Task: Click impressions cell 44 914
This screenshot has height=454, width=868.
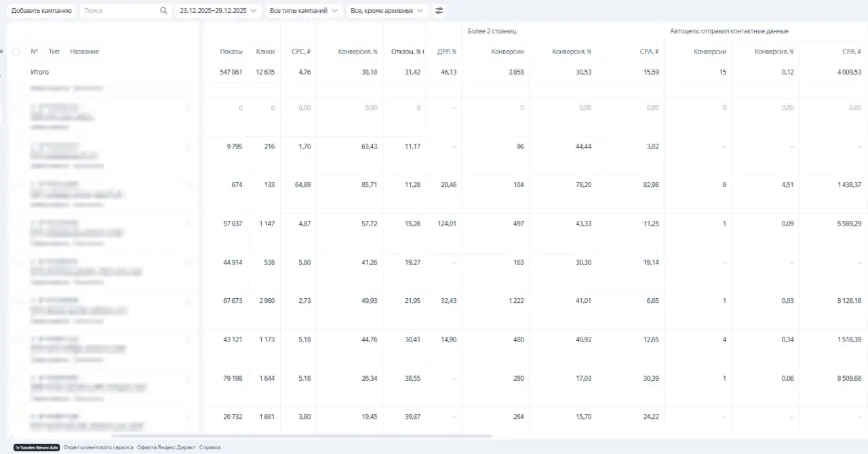Action: pyautogui.click(x=233, y=262)
